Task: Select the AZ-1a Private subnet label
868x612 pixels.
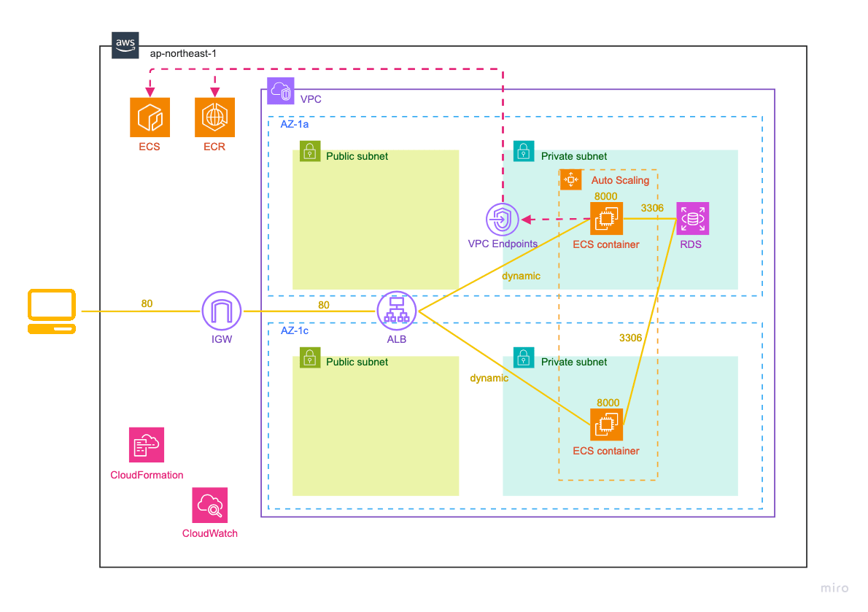Action: (x=574, y=157)
